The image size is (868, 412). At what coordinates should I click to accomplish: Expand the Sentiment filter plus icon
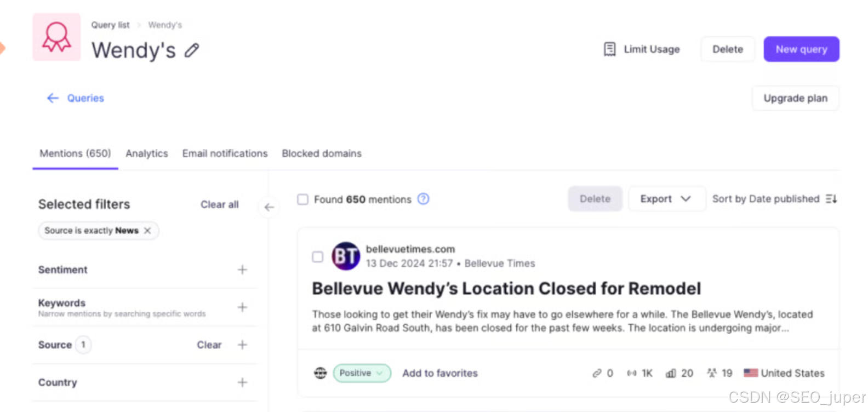point(242,270)
